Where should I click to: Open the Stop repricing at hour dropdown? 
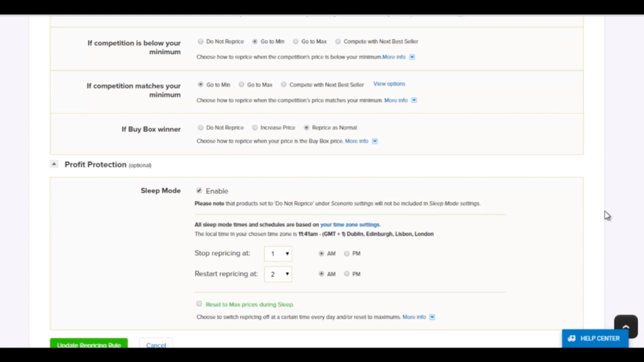278,254
